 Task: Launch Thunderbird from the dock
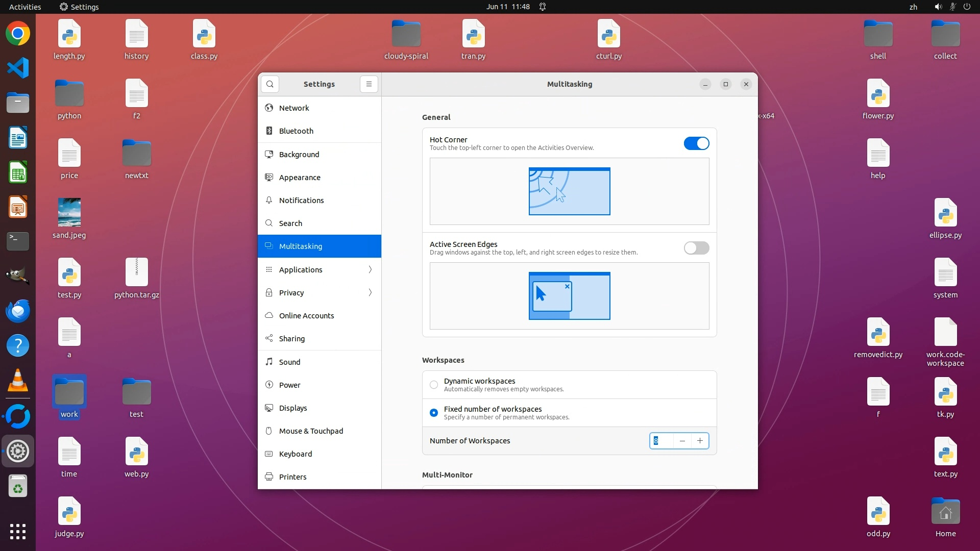(18, 311)
